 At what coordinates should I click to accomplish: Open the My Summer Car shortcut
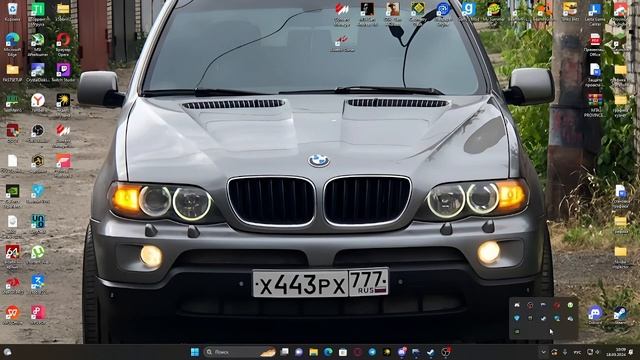(x=494, y=9)
